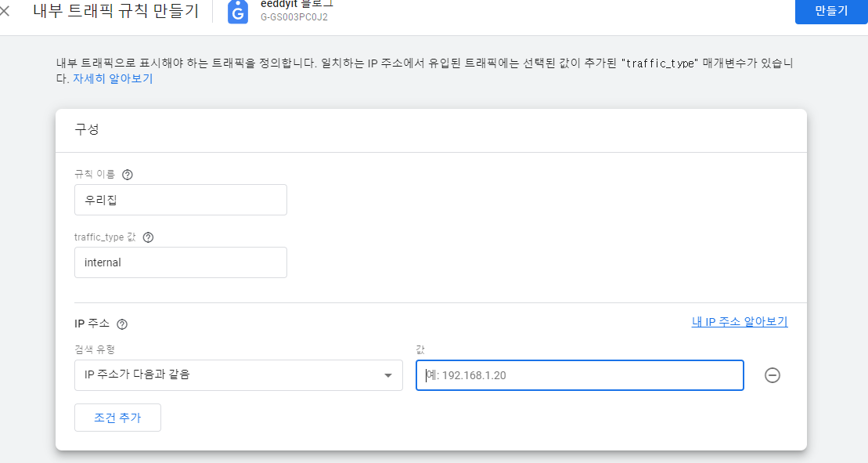Click the 조건 추가 button
868x463 pixels.
(x=118, y=418)
